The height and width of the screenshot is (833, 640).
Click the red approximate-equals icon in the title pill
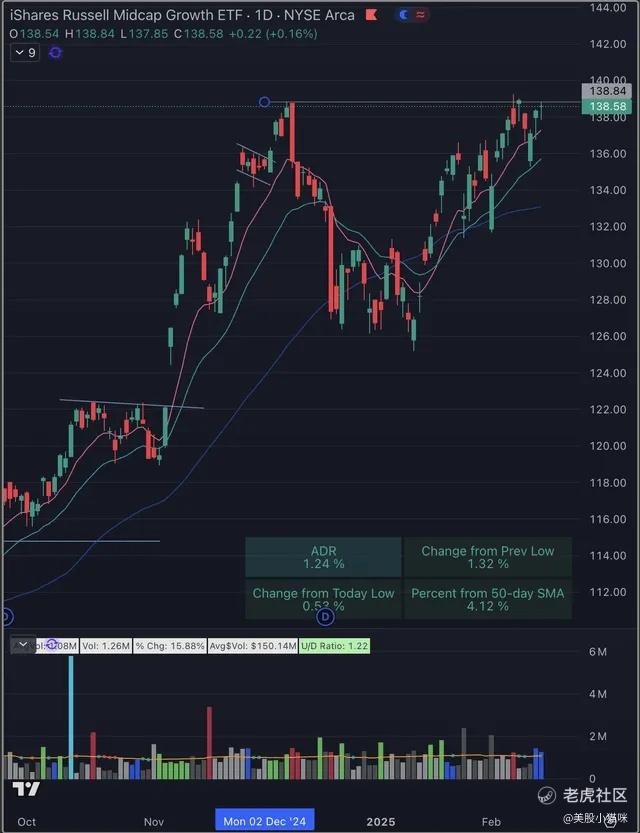tap(420, 15)
